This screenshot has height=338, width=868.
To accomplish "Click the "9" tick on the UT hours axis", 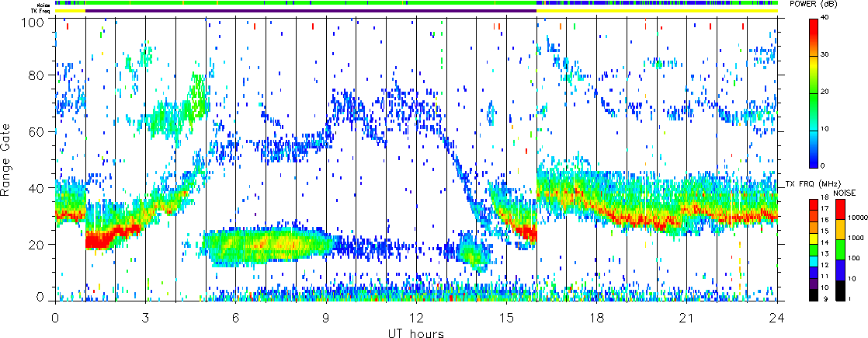I will pyautogui.click(x=326, y=318).
